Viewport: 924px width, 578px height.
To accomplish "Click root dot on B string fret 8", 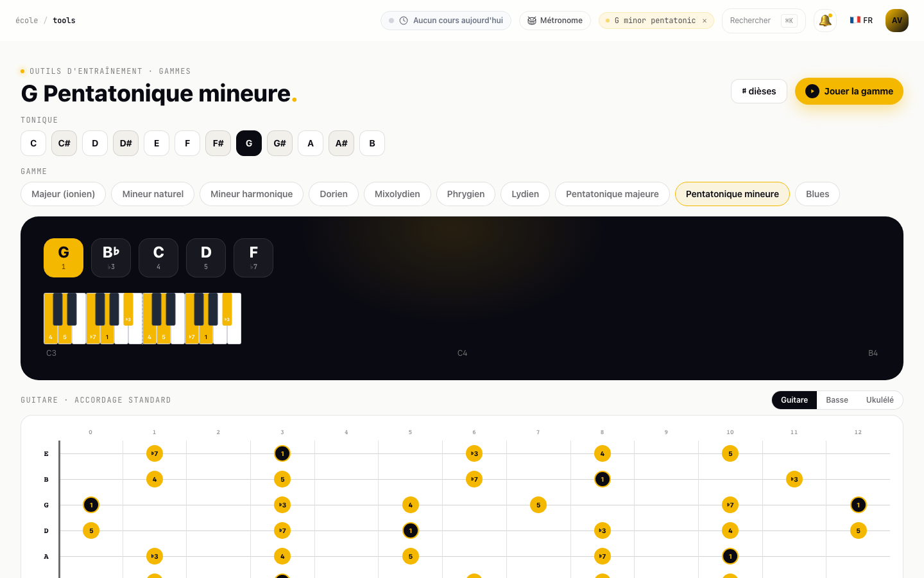I will 602,479.
